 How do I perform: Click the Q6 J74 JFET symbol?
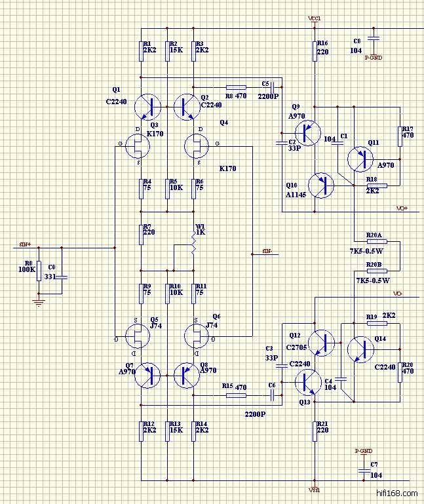click(197, 335)
